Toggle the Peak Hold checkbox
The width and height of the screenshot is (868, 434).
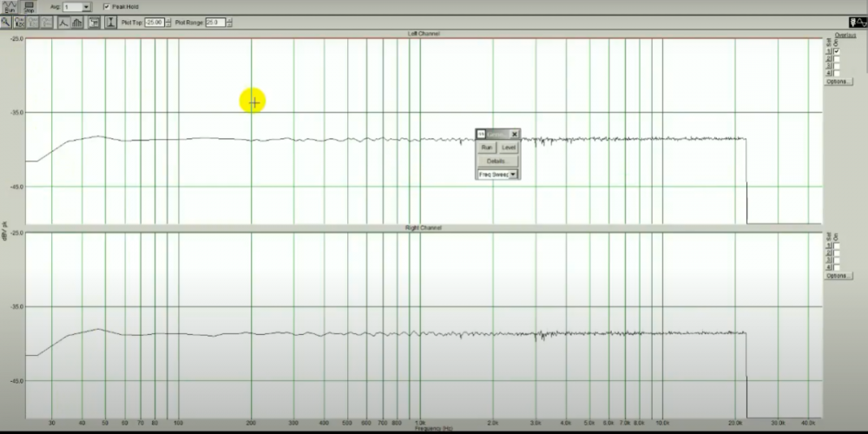[x=106, y=7]
